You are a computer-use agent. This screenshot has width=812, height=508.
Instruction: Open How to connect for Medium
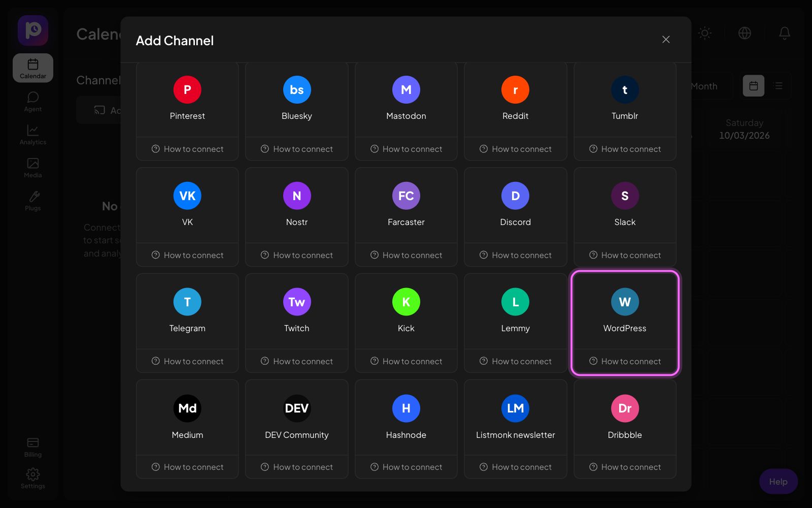187,467
